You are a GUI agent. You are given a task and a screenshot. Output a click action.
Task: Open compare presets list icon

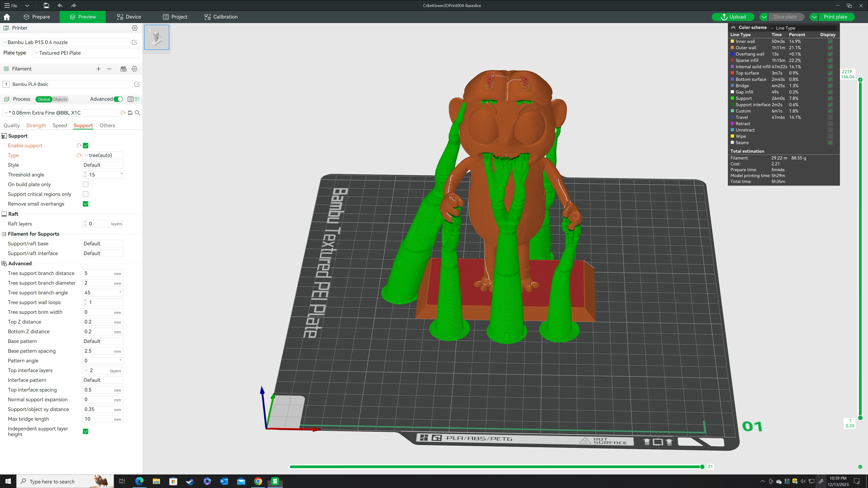[130, 99]
